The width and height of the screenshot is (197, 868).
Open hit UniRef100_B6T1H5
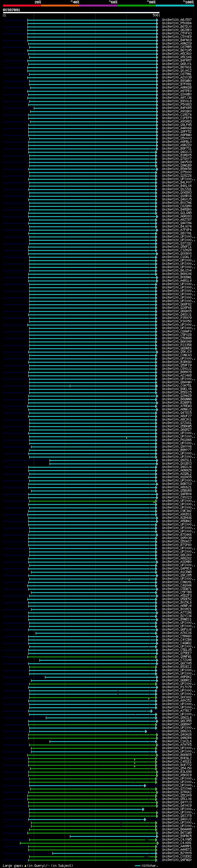(x=176, y=50)
